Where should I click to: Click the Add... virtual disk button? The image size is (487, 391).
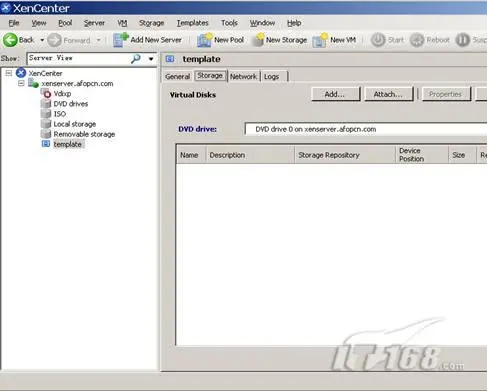click(336, 94)
